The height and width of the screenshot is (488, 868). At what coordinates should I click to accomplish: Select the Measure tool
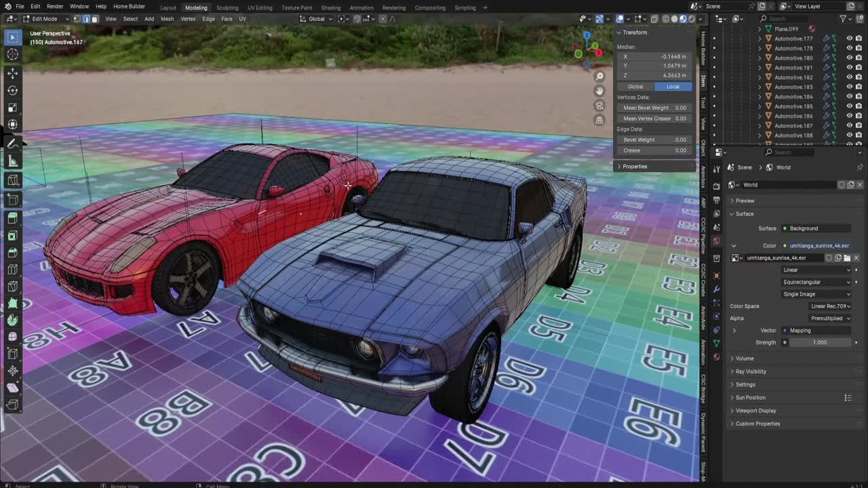point(12,161)
